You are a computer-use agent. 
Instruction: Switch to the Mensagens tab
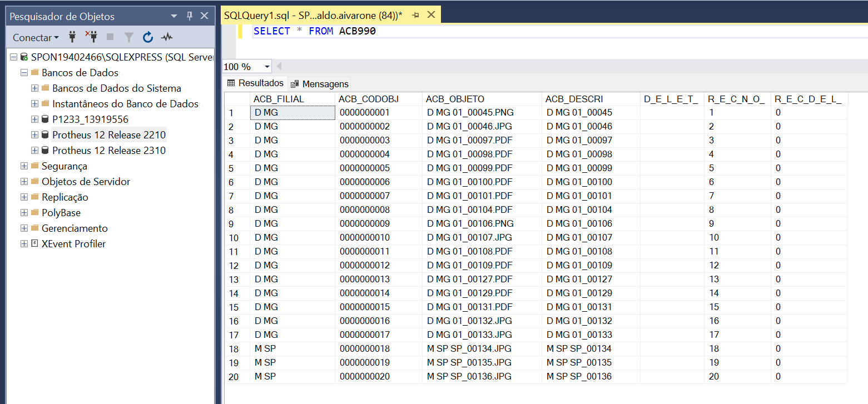click(320, 84)
